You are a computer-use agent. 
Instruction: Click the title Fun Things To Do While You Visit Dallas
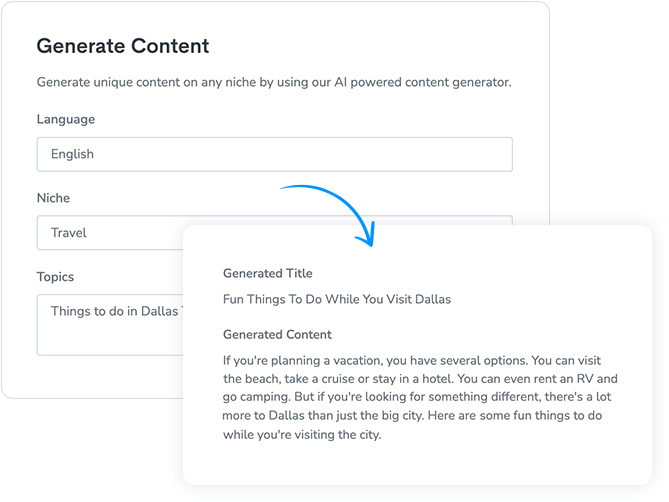point(337,299)
